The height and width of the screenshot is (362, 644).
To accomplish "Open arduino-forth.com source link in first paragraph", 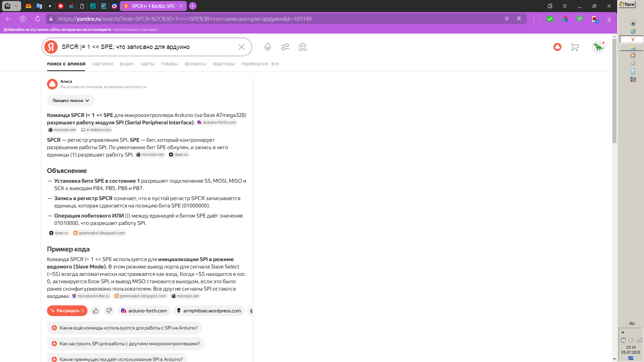I will click(217, 122).
